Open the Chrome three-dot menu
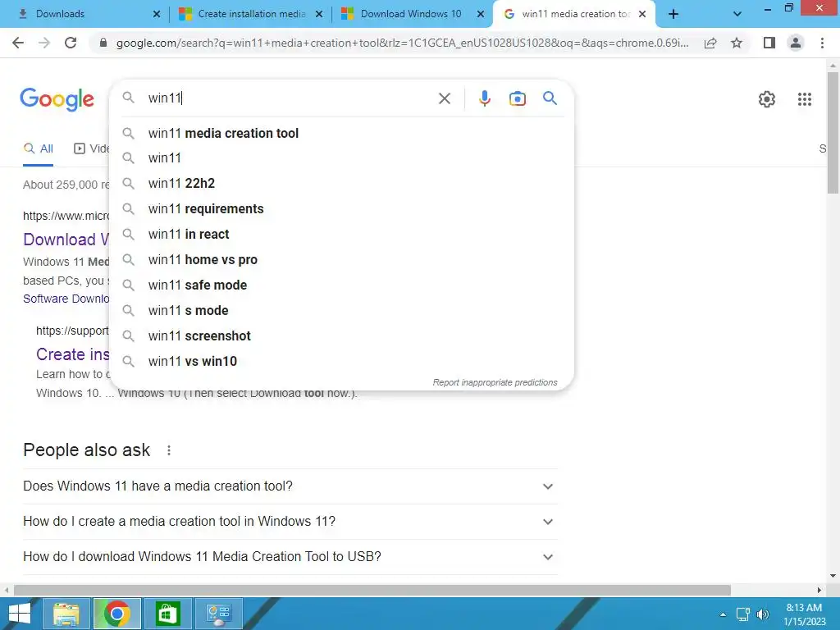Viewport: 840px width, 630px height. [822, 43]
